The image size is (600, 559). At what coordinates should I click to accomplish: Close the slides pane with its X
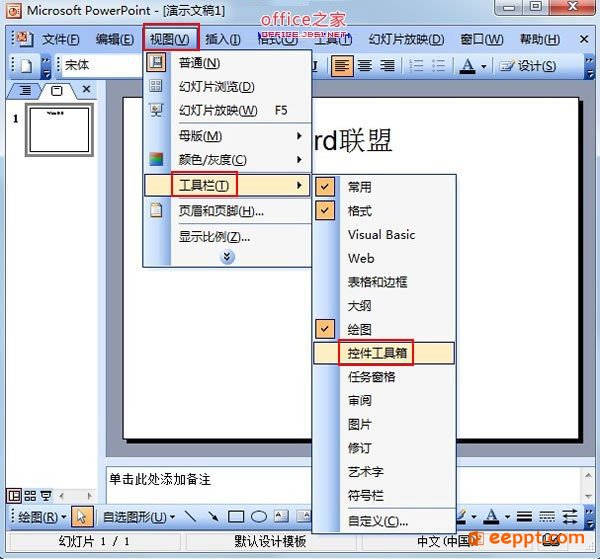86,89
